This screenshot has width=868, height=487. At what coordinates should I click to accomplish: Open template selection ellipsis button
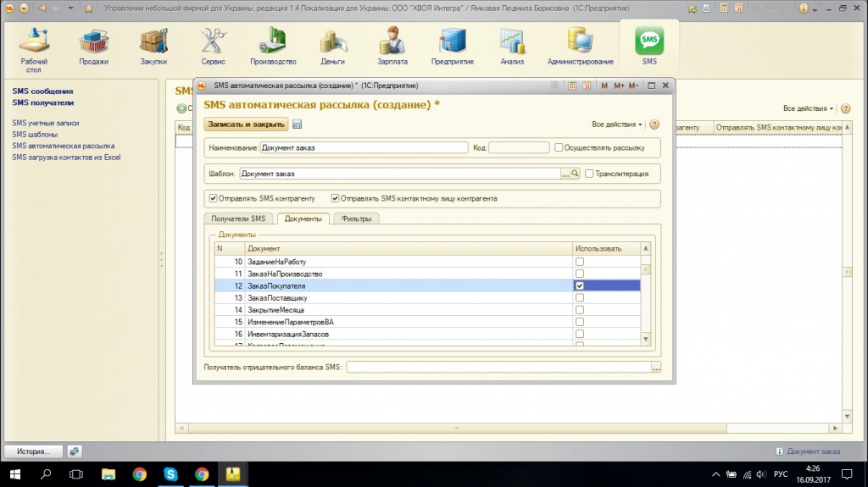coord(565,174)
